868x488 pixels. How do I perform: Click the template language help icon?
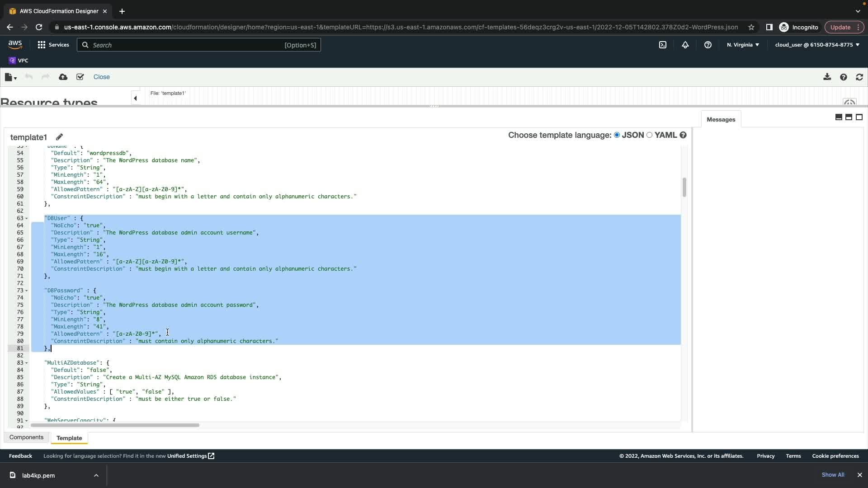(683, 135)
